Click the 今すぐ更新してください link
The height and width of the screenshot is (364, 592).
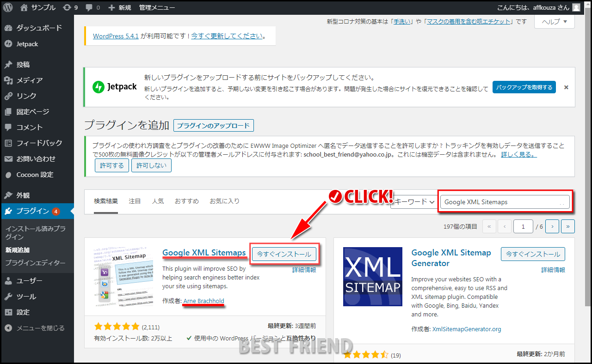[x=227, y=36]
